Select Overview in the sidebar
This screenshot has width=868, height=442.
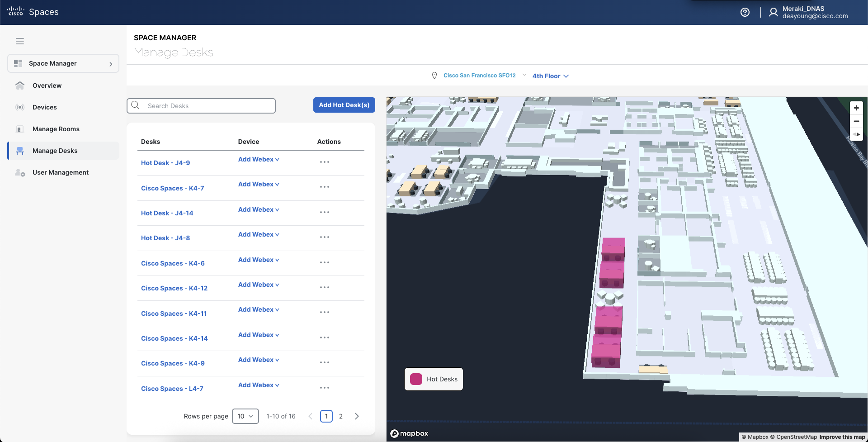coord(47,85)
